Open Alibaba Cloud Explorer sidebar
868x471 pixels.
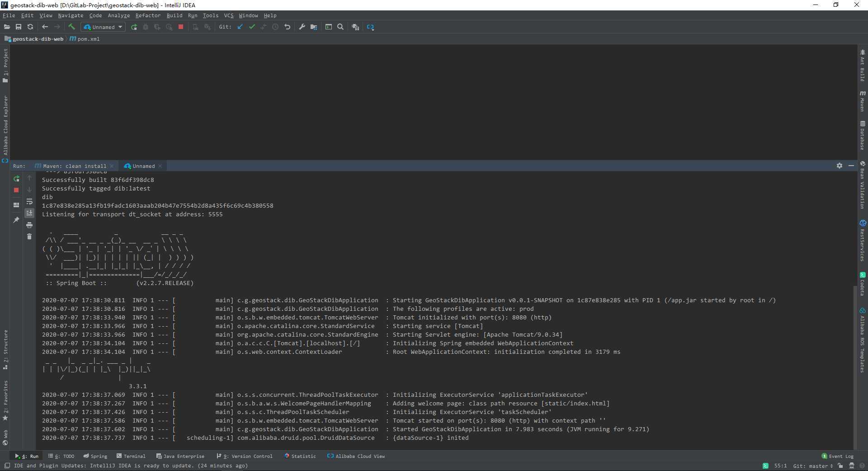5,128
